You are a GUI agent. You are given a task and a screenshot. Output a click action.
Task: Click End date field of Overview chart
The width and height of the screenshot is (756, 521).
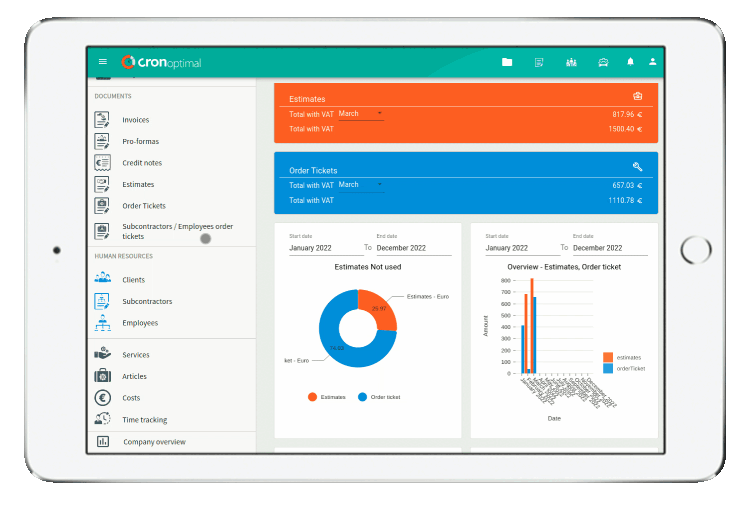click(x=609, y=248)
